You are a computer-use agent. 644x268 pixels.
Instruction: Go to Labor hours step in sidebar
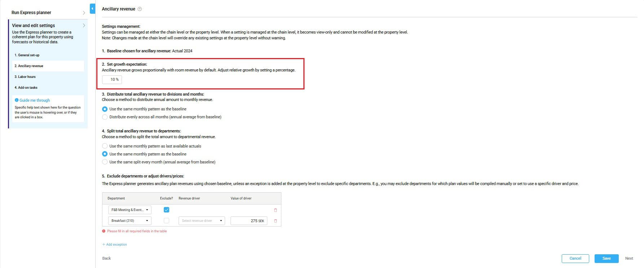25,77
